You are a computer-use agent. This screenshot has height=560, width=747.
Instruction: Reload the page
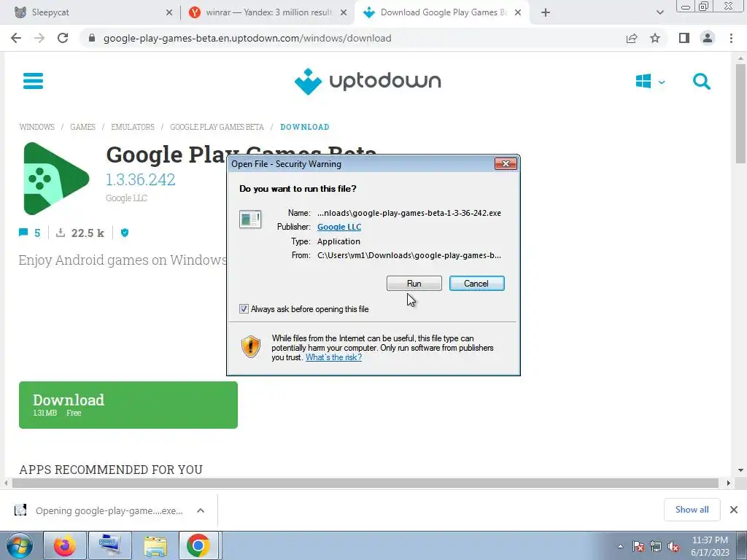tap(63, 38)
